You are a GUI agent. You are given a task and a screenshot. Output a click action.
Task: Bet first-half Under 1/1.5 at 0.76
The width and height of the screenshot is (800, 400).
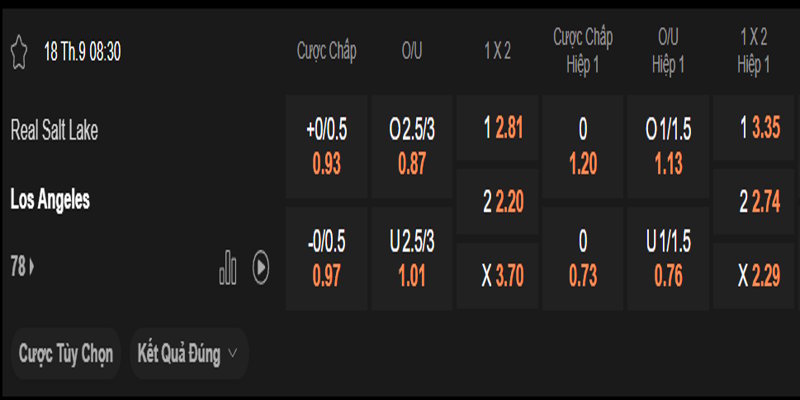coord(667,258)
